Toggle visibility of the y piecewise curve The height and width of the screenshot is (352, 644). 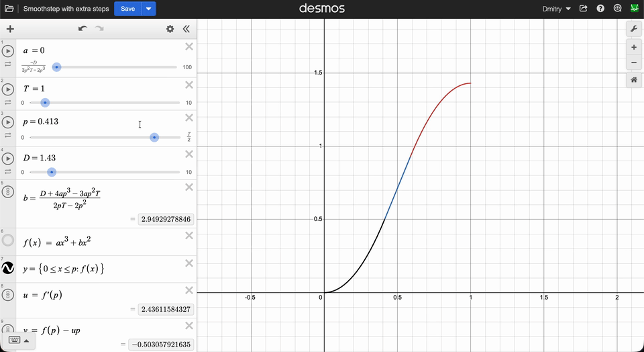tap(8, 268)
